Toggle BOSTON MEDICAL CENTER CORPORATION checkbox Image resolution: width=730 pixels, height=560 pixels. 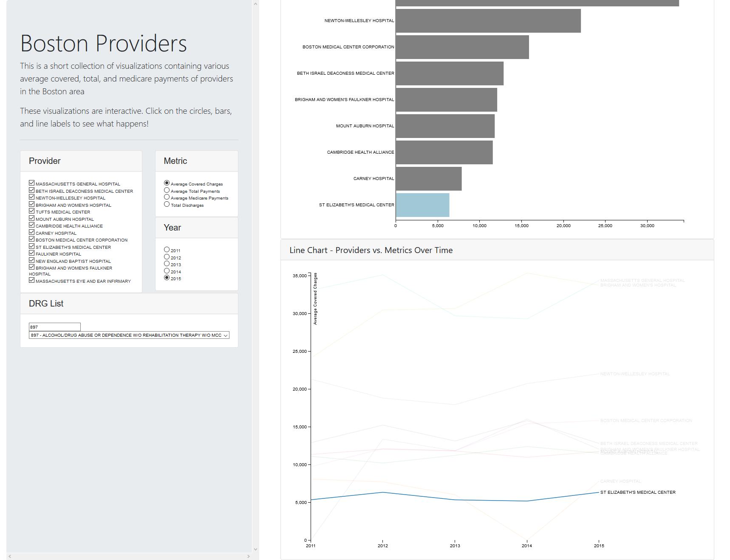pos(31,239)
